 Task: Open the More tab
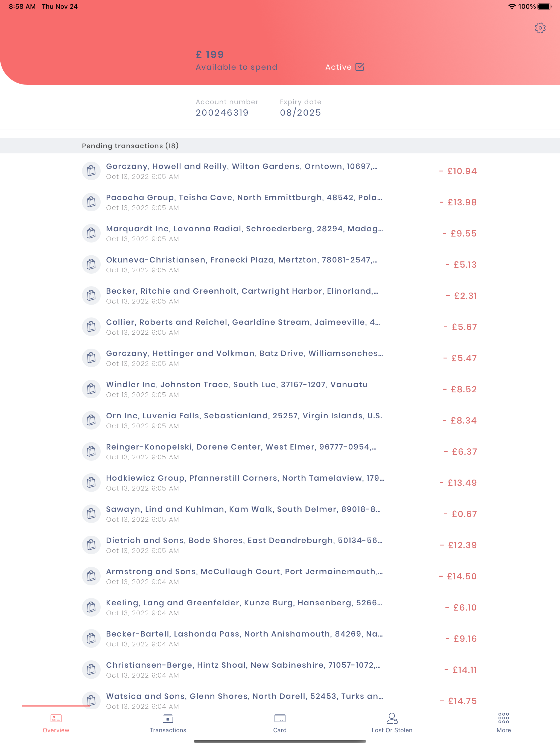[x=504, y=723]
